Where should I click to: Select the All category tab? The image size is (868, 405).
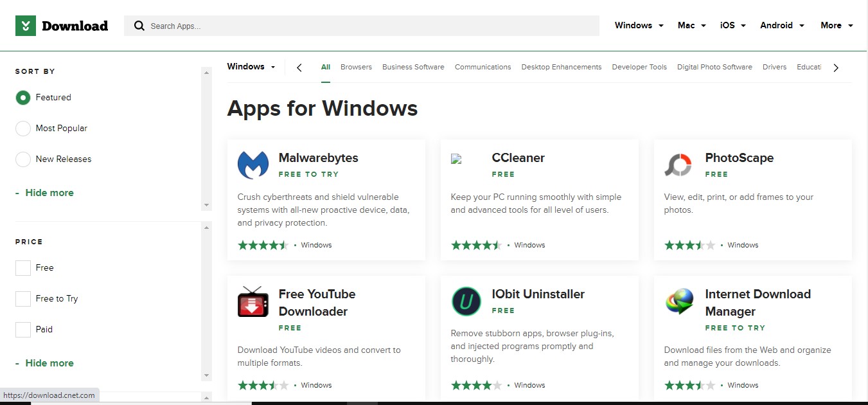click(x=326, y=67)
